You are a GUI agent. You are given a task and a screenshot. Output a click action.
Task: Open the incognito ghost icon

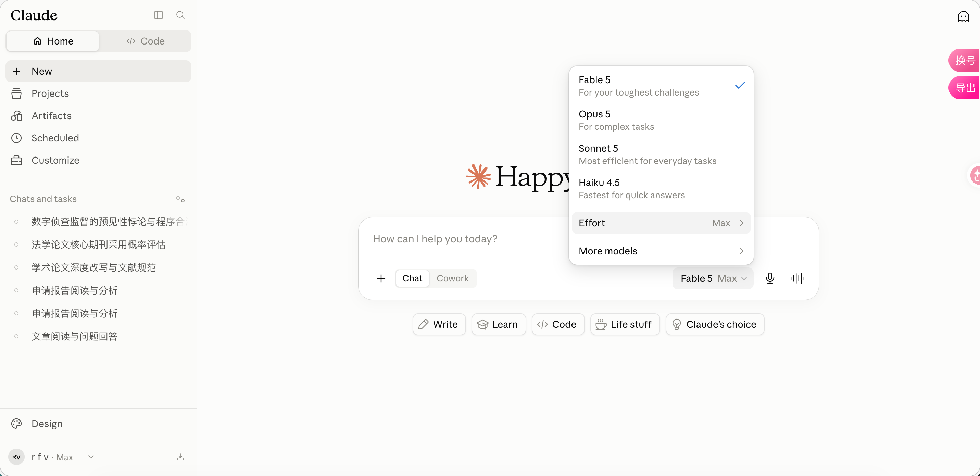[x=963, y=17]
